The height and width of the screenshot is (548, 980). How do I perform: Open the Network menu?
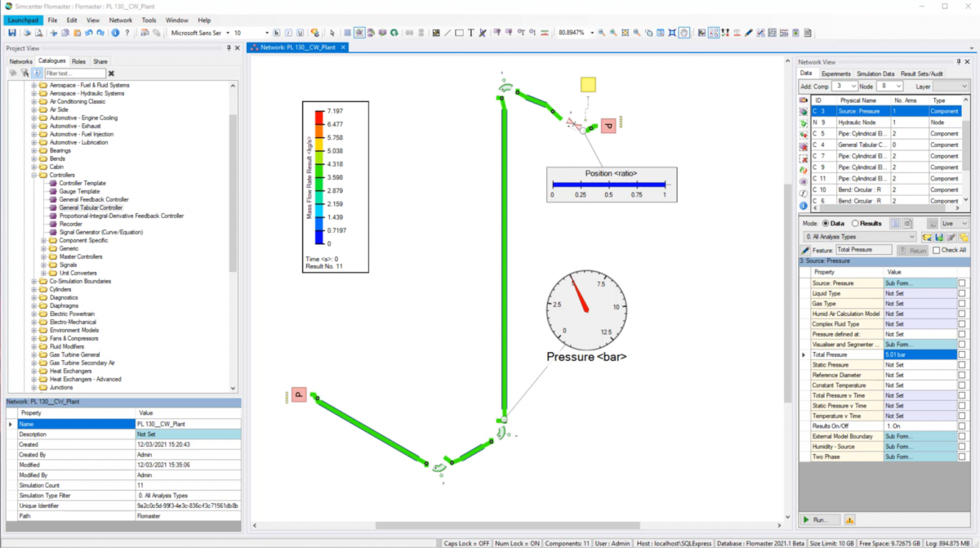pyautogui.click(x=120, y=20)
